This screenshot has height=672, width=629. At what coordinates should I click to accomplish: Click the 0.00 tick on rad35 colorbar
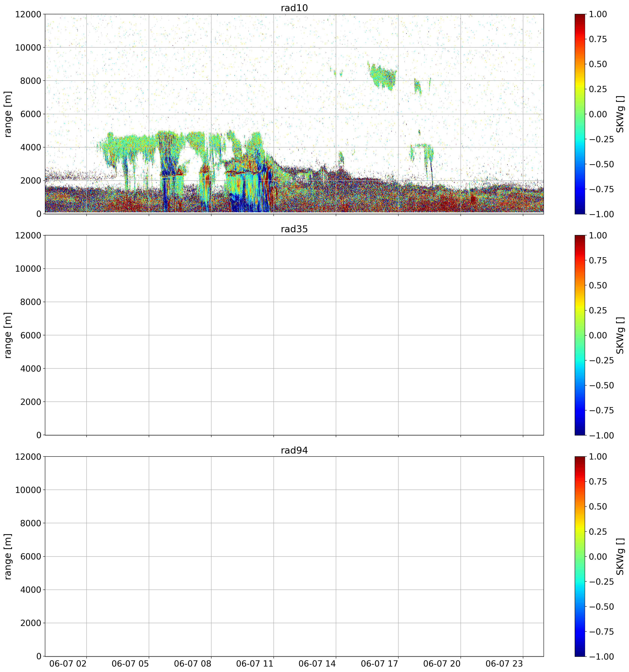598,335
